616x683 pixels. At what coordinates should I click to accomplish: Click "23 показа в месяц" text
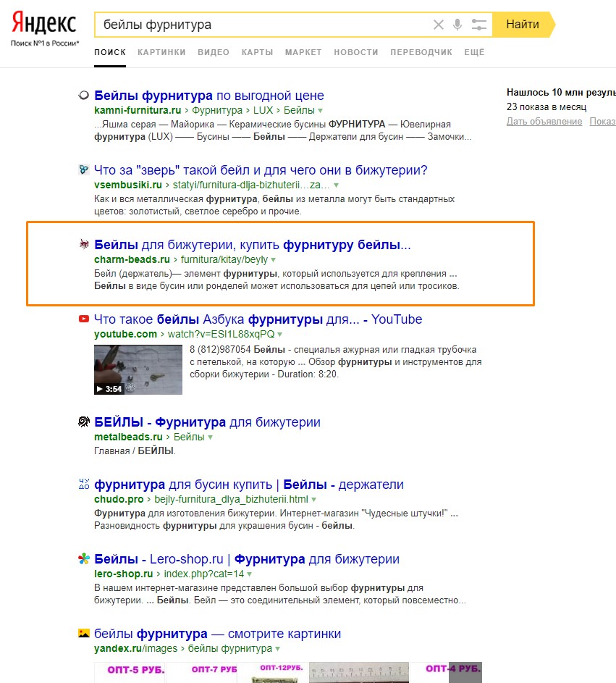547,106
